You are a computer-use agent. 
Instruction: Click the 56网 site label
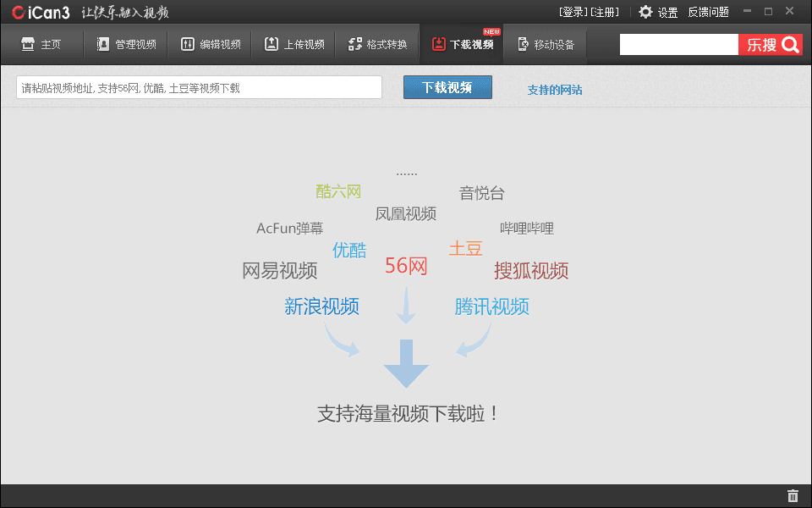[x=406, y=265]
